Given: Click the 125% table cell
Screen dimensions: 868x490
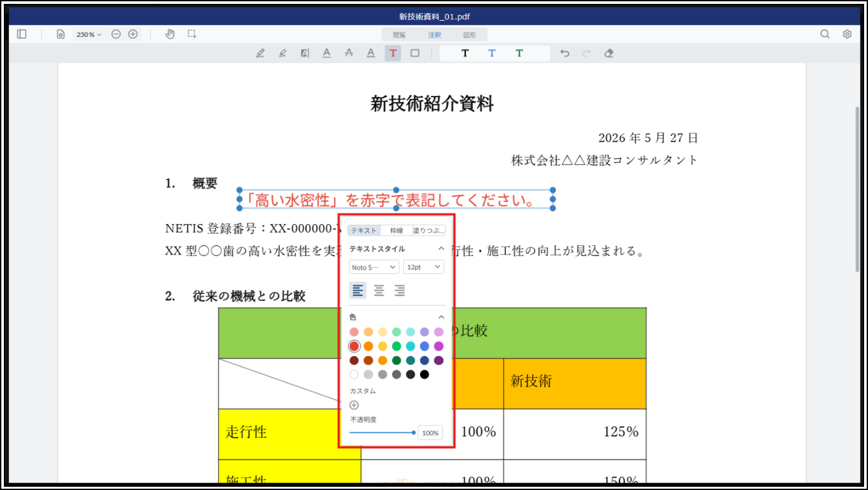Looking at the screenshot, I should pyautogui.click(x=575, y=434).
